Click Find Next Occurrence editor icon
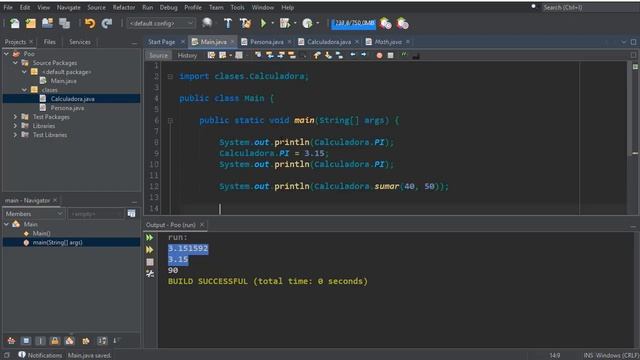Image resolution: width=640 pixels, height=360 pixels. (281, 55)
